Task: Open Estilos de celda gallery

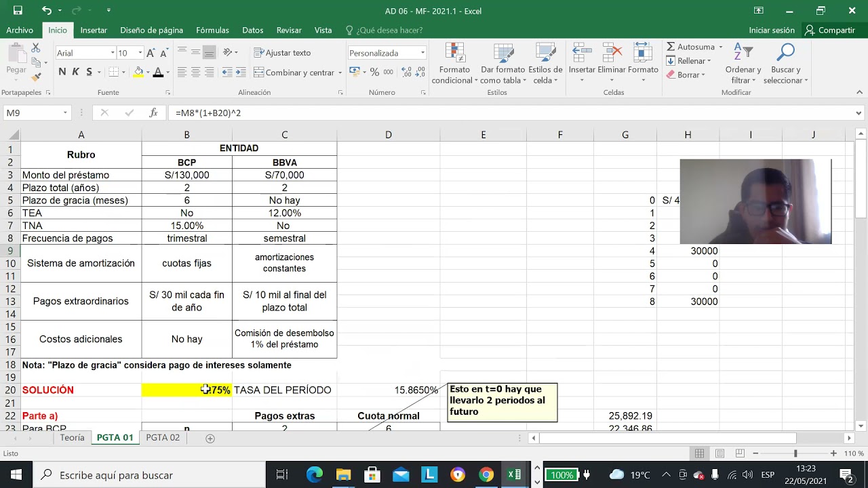Action: click(x=545, y=64)
